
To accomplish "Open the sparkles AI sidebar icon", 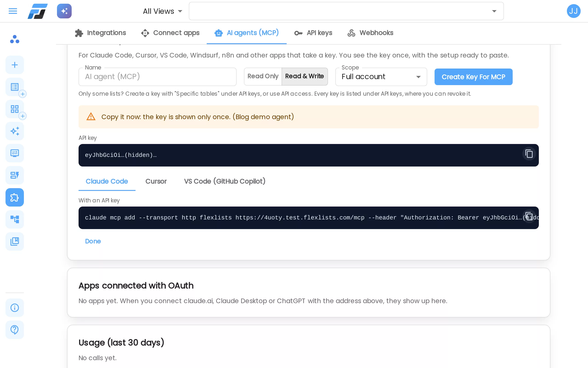I will pos(14,131).
